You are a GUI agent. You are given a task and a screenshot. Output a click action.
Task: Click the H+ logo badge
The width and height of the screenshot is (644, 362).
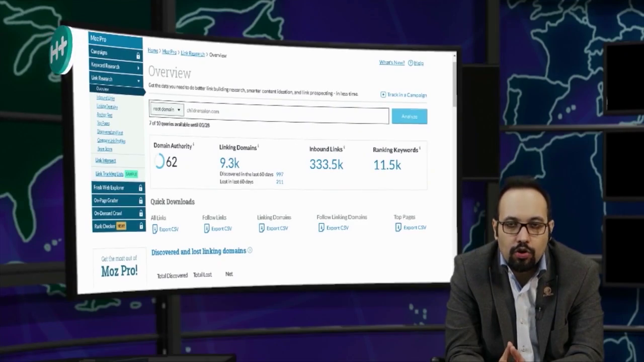[x=60, y=49]
